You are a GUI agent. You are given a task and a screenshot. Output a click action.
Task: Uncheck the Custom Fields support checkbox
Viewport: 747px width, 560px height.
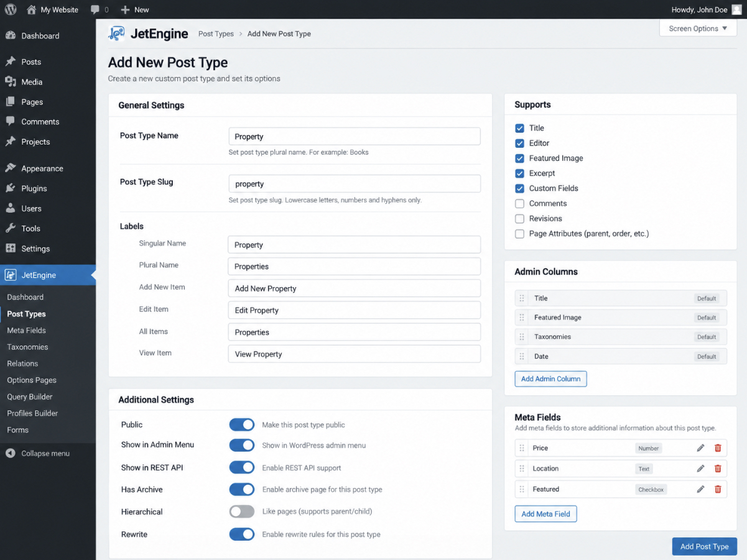[x=519, y=188]
